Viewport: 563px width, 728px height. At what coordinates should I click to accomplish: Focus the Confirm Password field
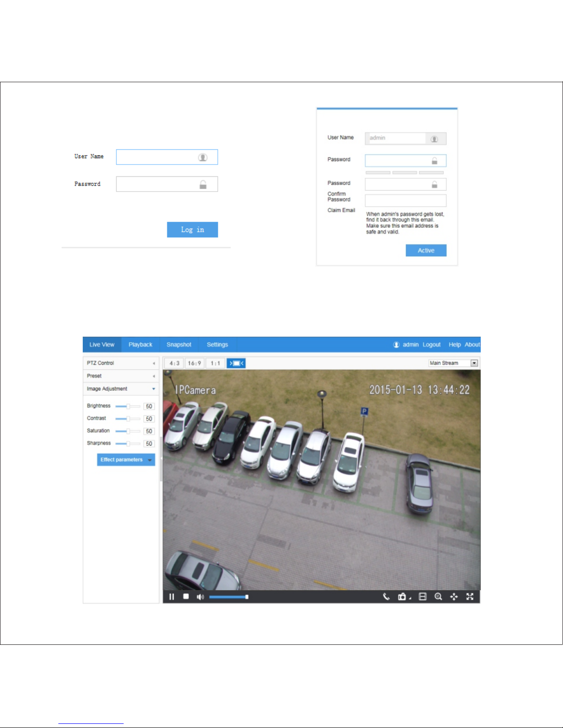406,201
